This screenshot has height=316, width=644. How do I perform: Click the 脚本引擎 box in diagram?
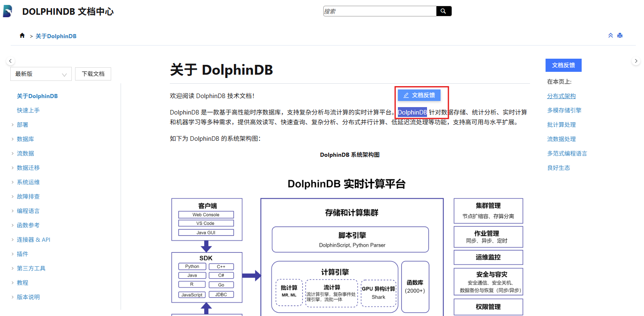click(350, 240)
